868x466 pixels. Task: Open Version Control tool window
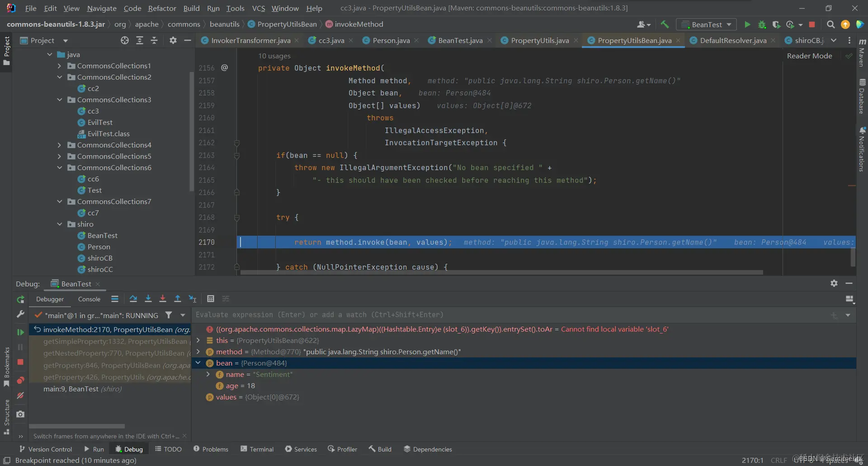pos(45,449)
